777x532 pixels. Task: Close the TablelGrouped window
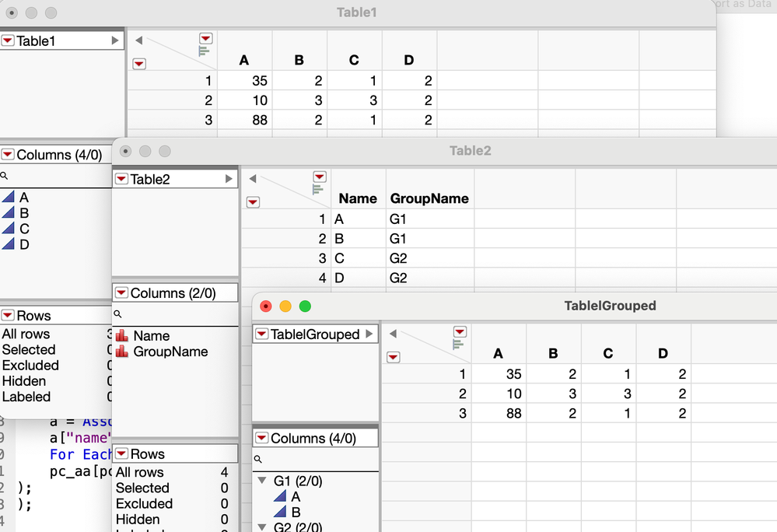[x=265, y=306]
